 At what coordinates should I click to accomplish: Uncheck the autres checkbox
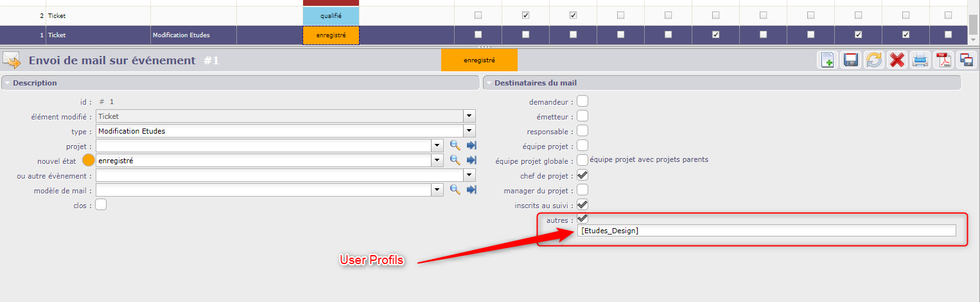[x=582, y=219]
